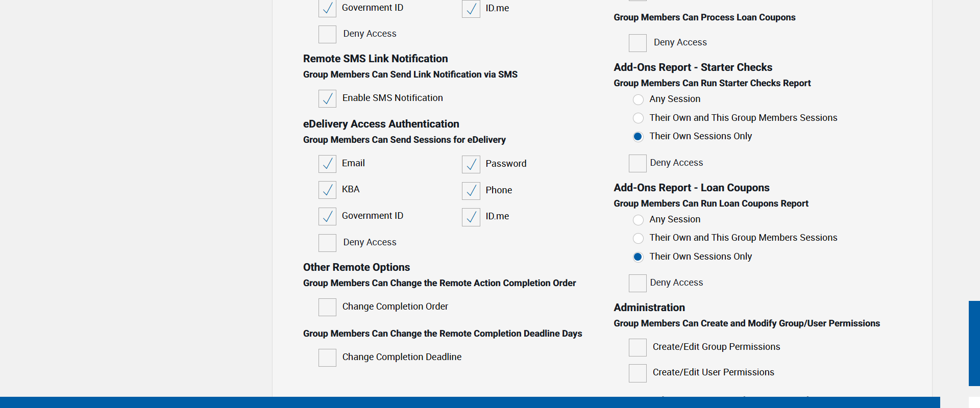Select Any Session for Loan Coupons Report
The image size is (980, 408).
coord(638,220)
